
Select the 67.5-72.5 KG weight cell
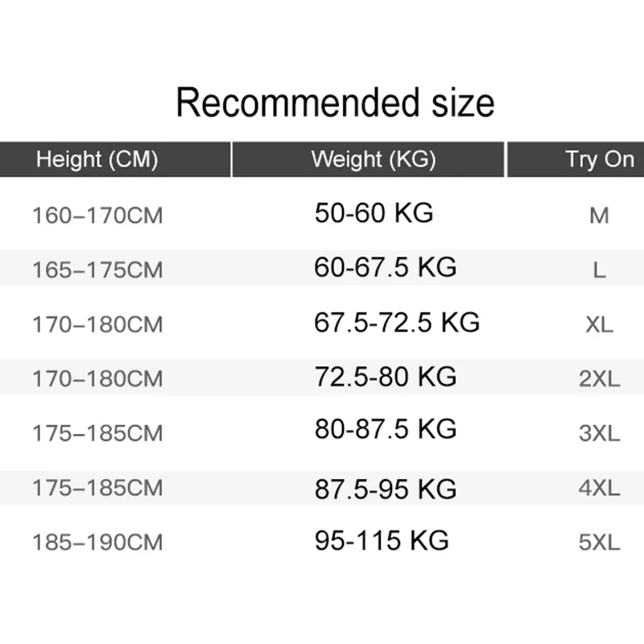(x=397, y=322)
